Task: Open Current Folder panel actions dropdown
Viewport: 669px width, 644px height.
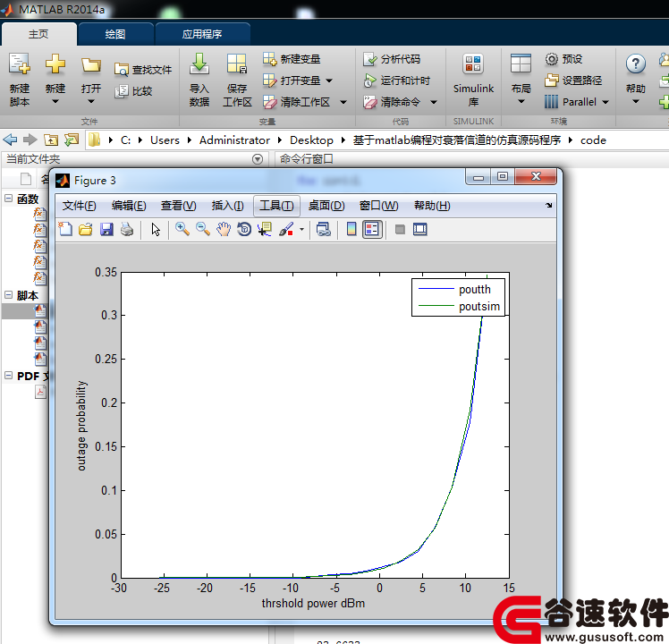Action: (x=258, y=159)
